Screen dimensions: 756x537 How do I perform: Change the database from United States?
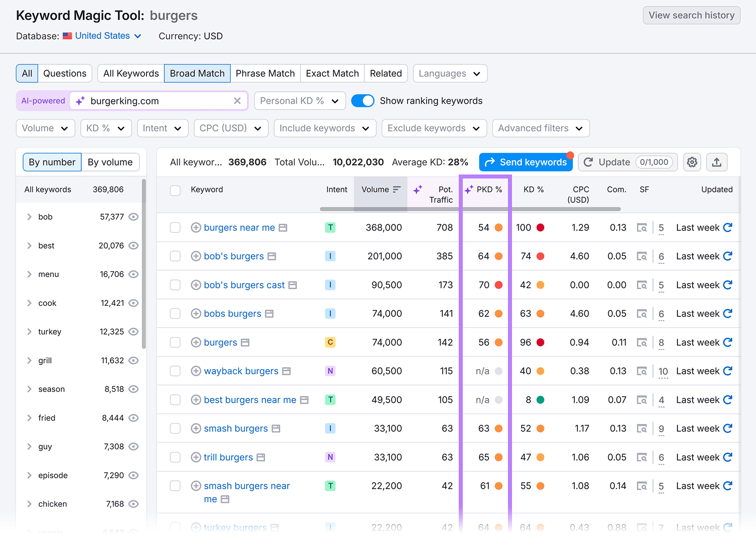point(103,36)
